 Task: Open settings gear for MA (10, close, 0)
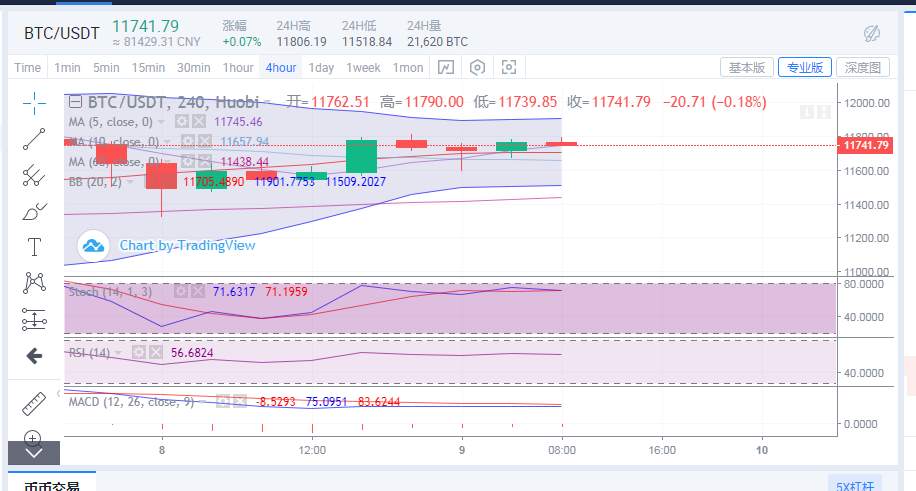(x=188, y=141)
